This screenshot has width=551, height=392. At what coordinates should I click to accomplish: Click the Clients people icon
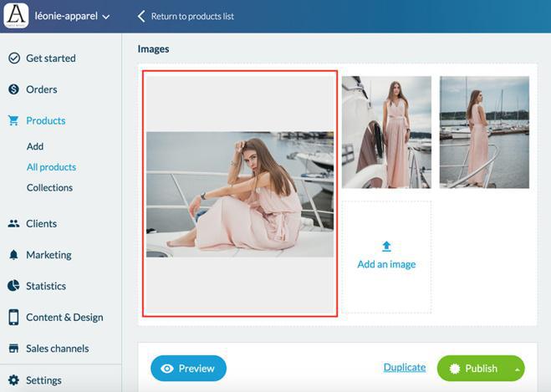13,224
